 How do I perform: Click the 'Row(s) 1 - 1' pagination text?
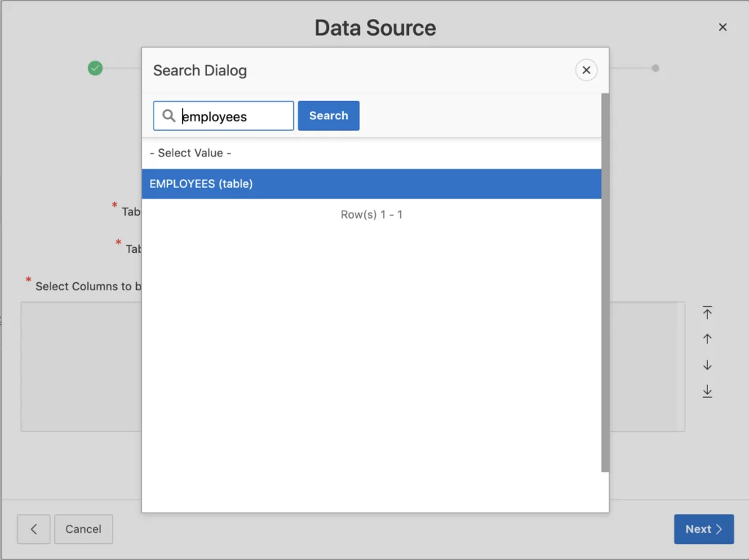click(371, 215)
